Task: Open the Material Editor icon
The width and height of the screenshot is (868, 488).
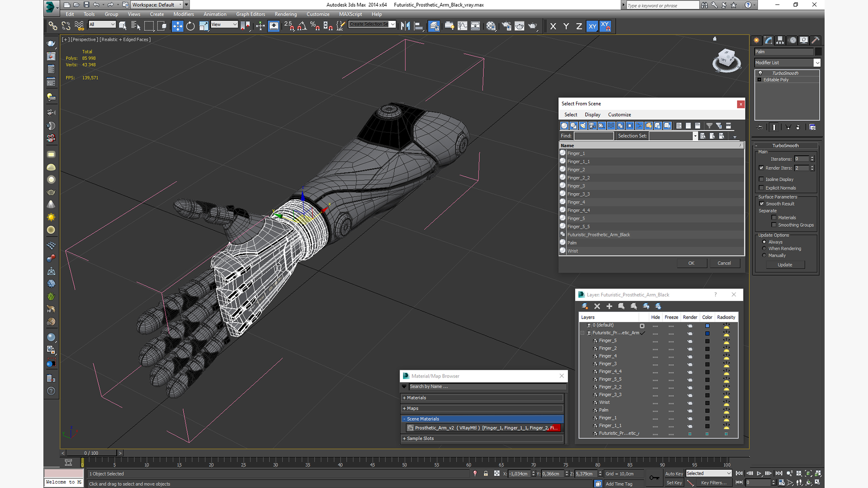Action: [491, 26]
